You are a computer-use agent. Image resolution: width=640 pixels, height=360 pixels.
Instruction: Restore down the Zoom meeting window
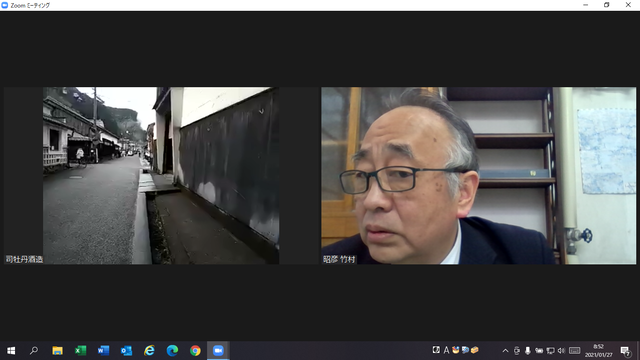(x=607, y=5)
